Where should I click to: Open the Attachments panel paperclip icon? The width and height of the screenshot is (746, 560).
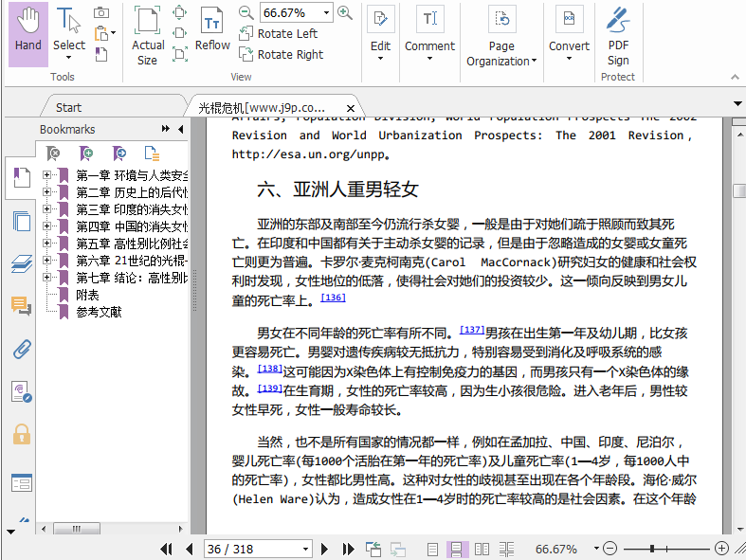21,349
